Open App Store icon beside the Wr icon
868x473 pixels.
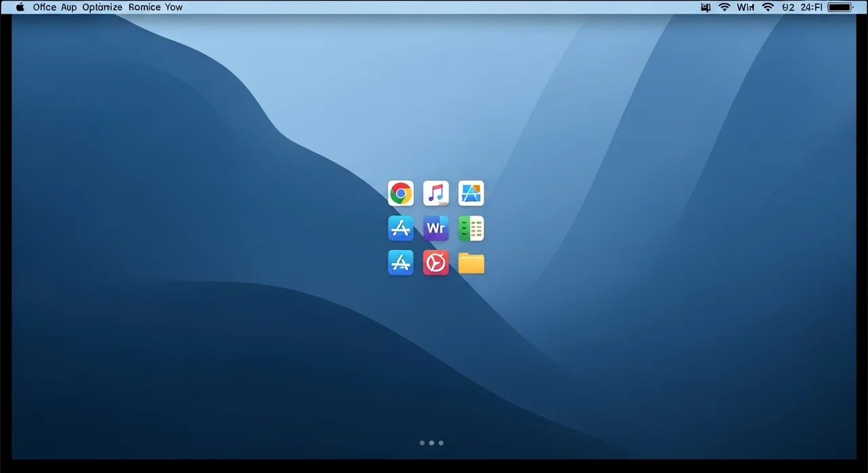pos(401,228)
